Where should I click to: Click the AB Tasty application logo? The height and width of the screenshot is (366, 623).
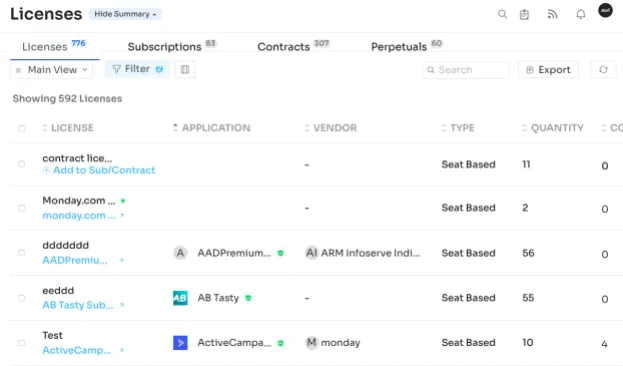(180, 298)
